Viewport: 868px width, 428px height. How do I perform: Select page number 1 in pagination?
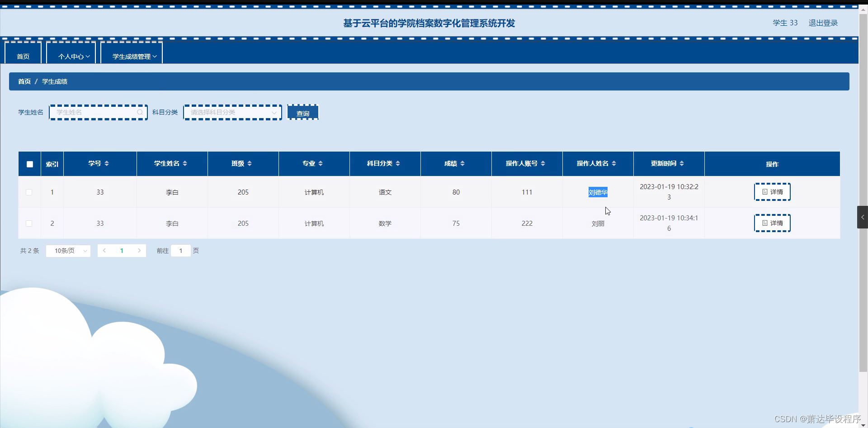122,251
